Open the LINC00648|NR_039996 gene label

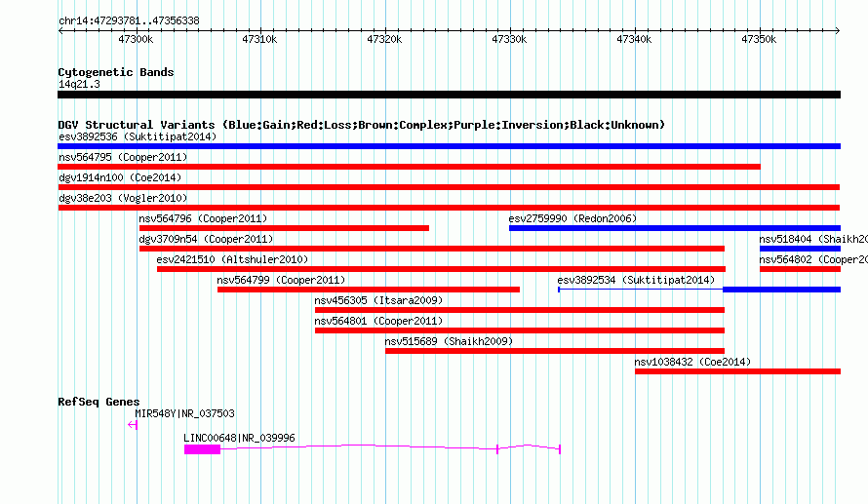(239, 438)
